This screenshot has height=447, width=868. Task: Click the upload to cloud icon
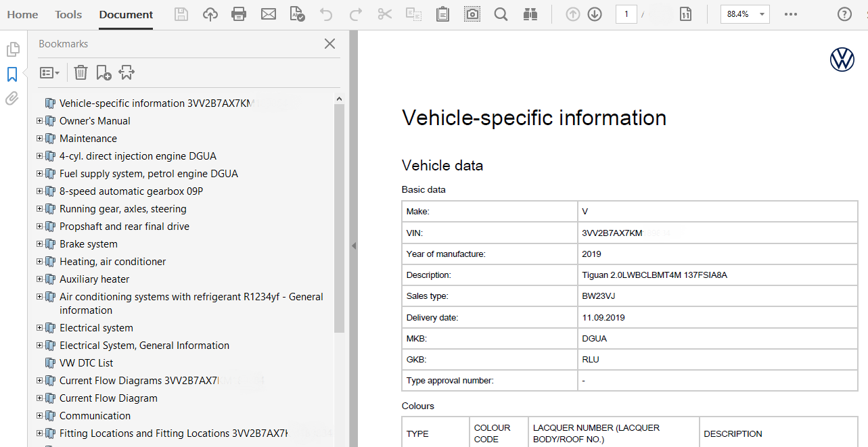click(x=210, y=14)
